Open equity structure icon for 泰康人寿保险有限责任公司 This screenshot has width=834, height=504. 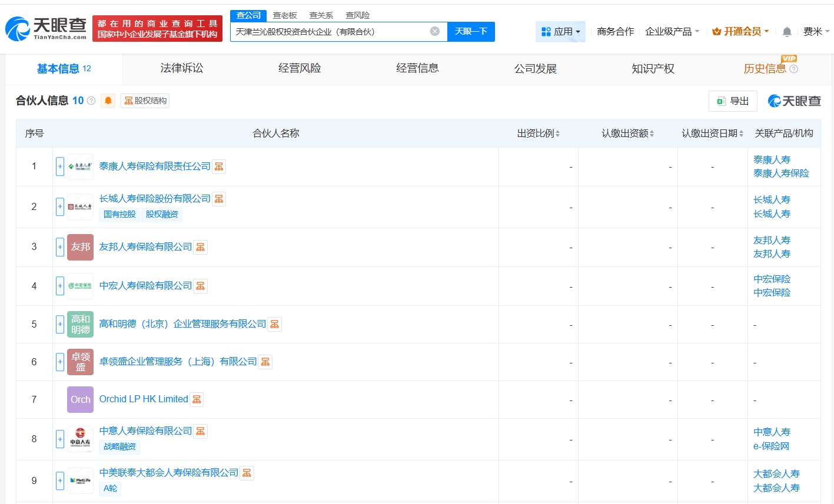[x=219, y=166]
